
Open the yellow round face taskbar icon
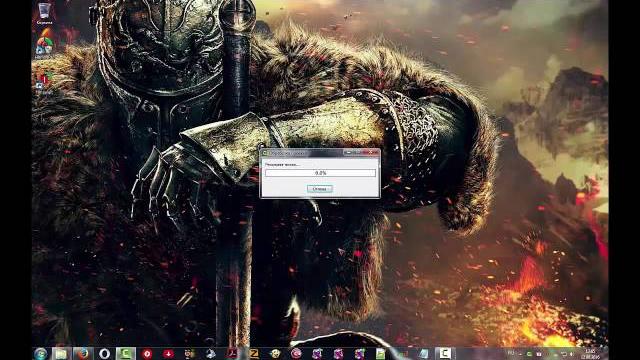tap(275, 354)
